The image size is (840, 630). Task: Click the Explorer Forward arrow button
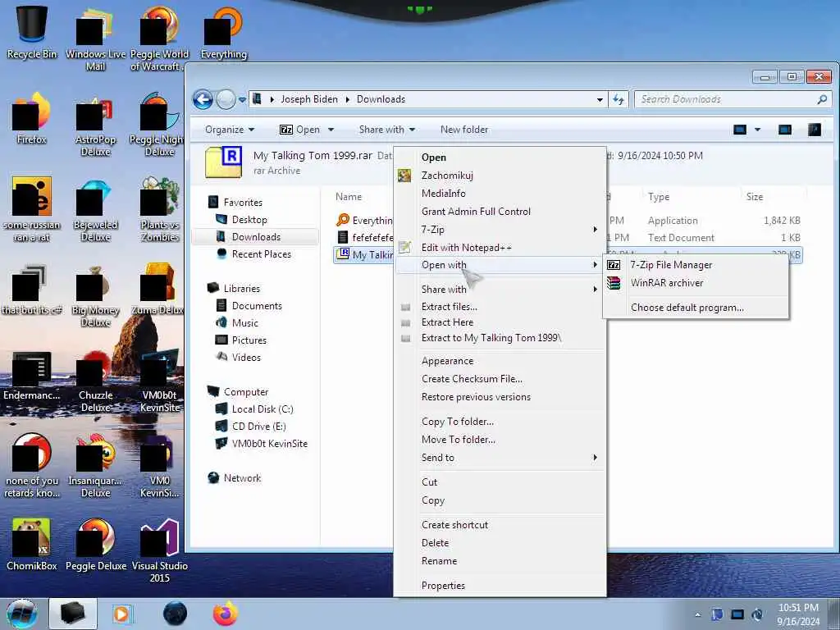[x=226, y=99]
